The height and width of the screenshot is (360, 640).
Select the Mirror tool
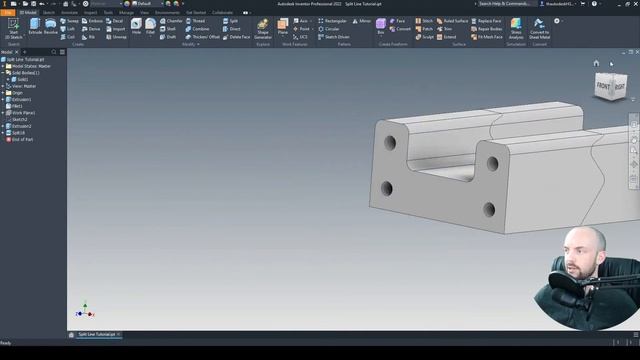click(362, 21)
